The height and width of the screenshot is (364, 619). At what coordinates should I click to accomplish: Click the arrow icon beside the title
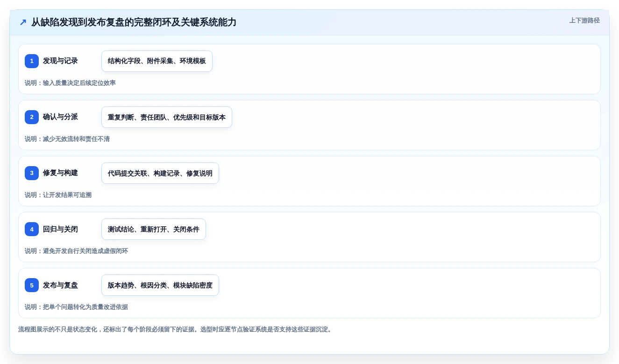(23, 22)
